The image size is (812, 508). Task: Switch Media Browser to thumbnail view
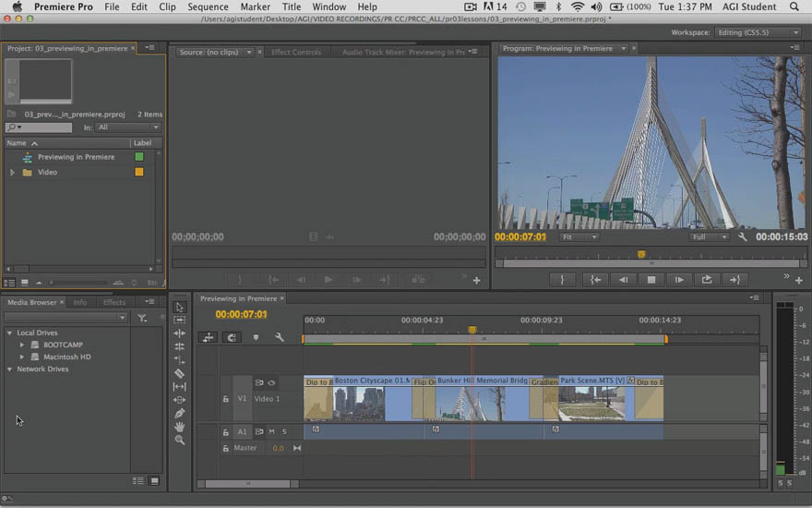click(x=154, y=481)
